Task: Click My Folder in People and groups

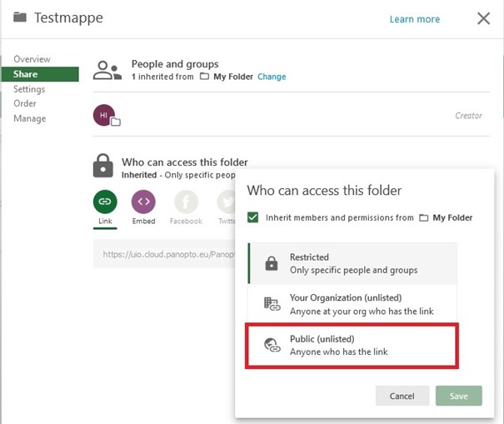Action: coord(233,77)
